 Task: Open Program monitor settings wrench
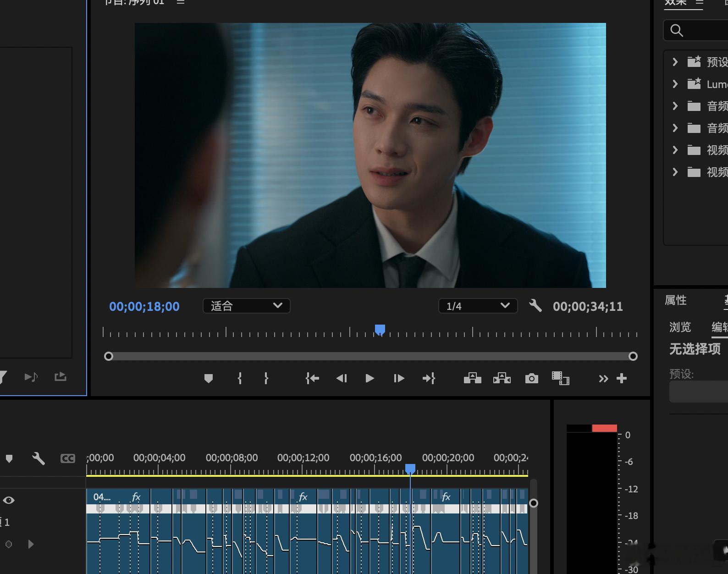point(535,306)
